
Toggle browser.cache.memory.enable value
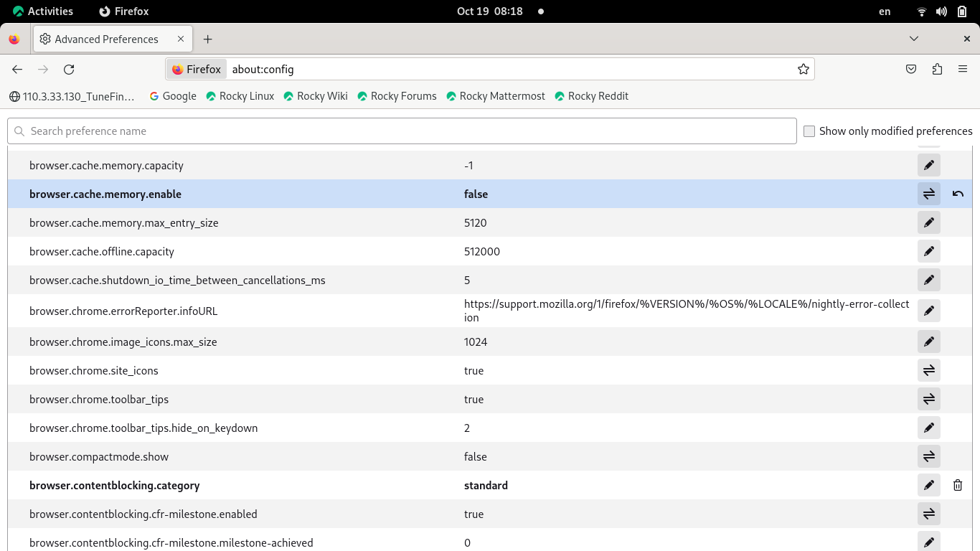(928, 194)
